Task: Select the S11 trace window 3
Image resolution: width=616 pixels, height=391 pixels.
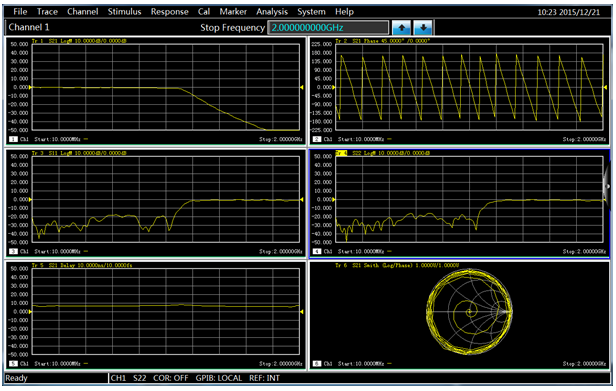Action: (x=156, y=203)
